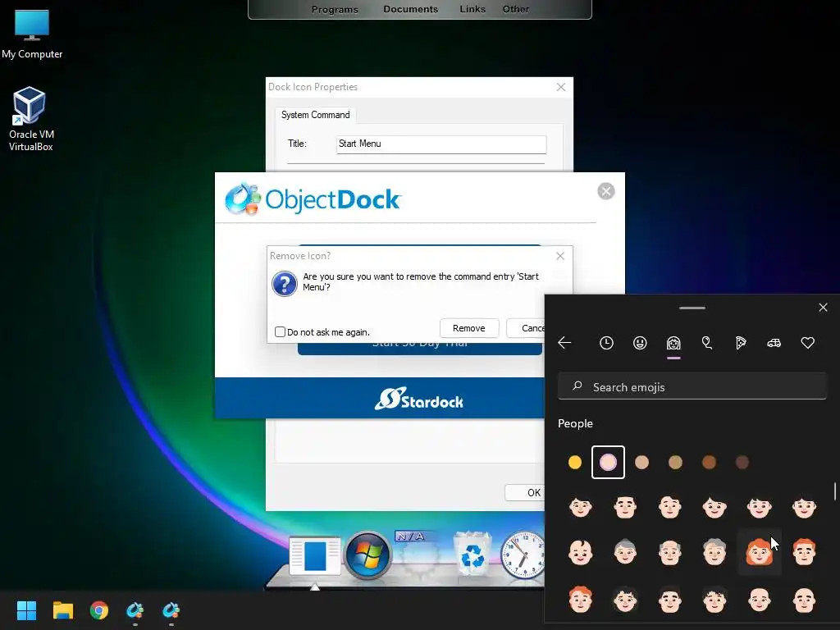Click Remove in Remove Icon dialog
840x630 pixels.
[x=468, y=328]
